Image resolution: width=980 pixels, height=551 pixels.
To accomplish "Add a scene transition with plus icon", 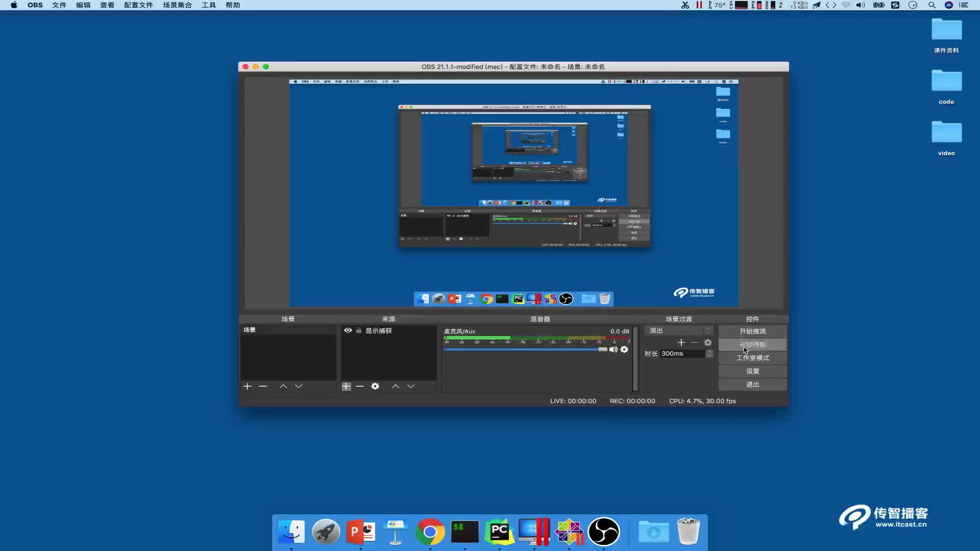I will [681, 342].
